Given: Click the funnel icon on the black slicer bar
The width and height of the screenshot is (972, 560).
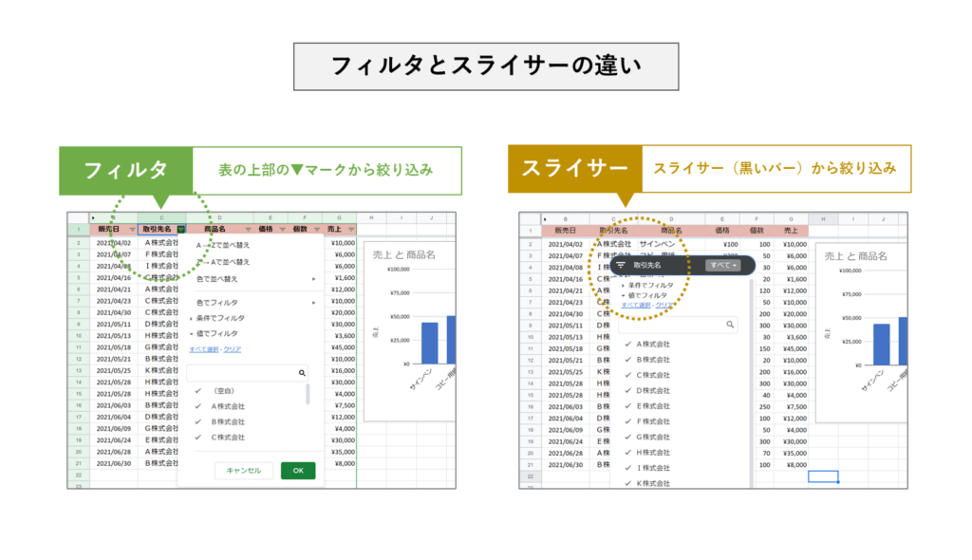Looking at the screenshot, I should click(x=620, y=265).
